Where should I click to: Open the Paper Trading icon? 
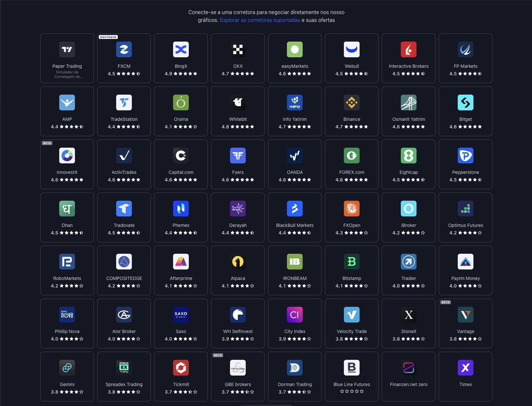click(67, 50)
